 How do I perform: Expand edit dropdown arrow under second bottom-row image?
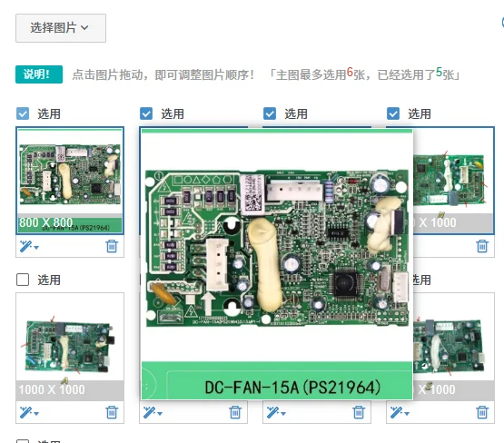click(x=160, y=413)
